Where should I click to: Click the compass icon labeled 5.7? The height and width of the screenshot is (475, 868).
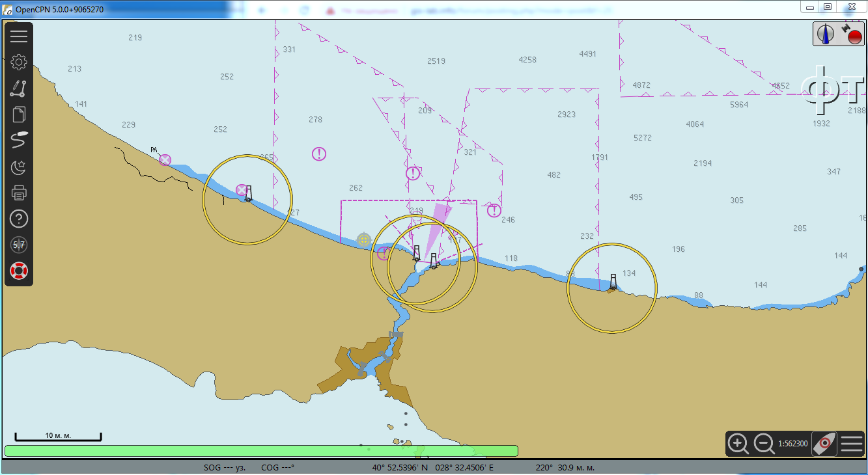[19, 245]
